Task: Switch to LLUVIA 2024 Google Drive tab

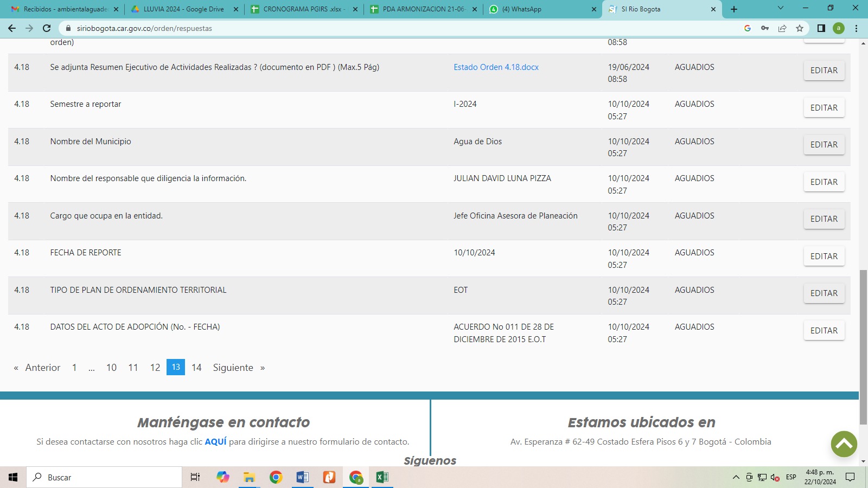Action: [x=183, y=9]
